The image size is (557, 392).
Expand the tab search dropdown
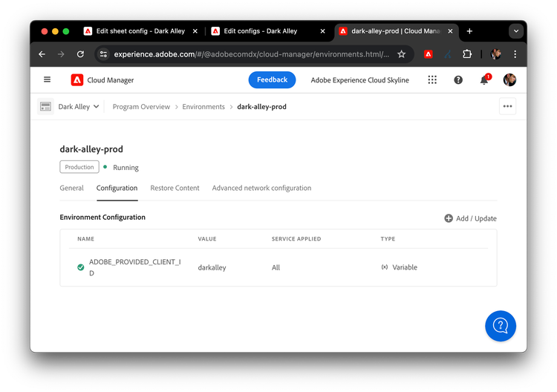[516, 31]
